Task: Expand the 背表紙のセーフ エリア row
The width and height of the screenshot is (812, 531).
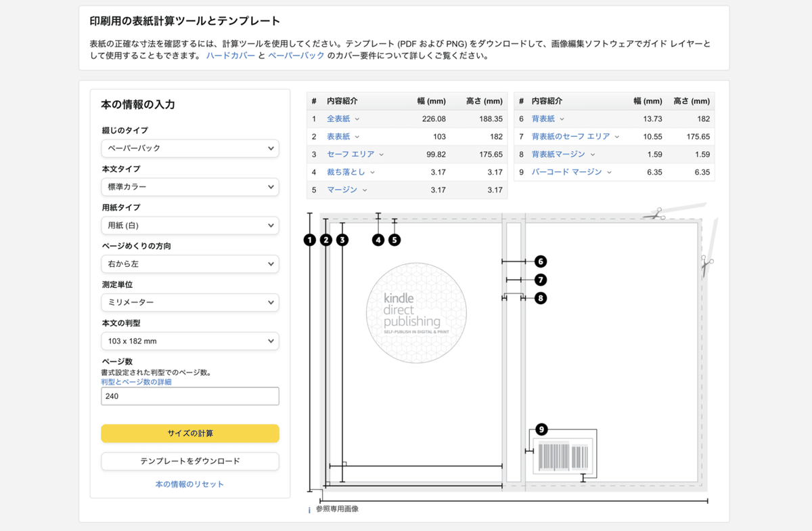Action: coord(576,137)
